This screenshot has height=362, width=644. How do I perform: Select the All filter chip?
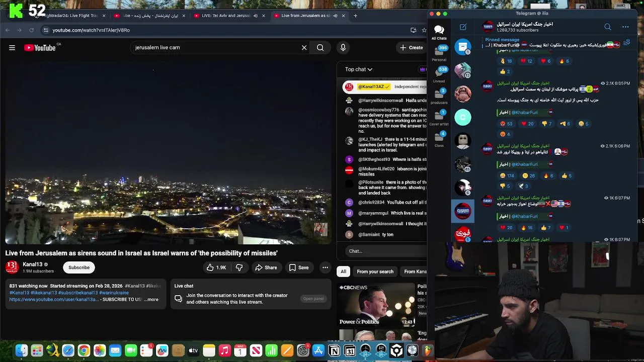click(x=343, y=271)
